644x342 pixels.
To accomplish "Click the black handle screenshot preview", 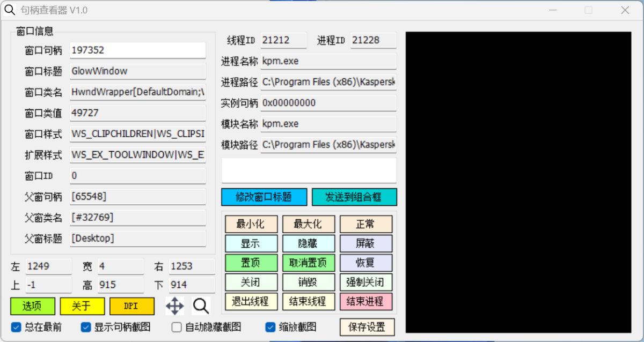I will [518, 182].
